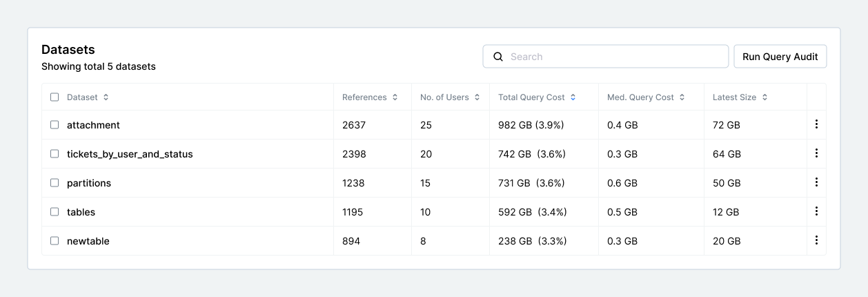Sort by References column arrows
868x297 pixels.
pos(395,97)
